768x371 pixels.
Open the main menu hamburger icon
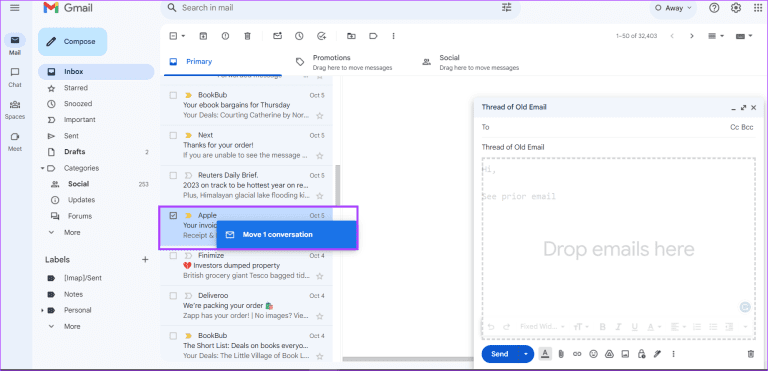pos(15,7)
